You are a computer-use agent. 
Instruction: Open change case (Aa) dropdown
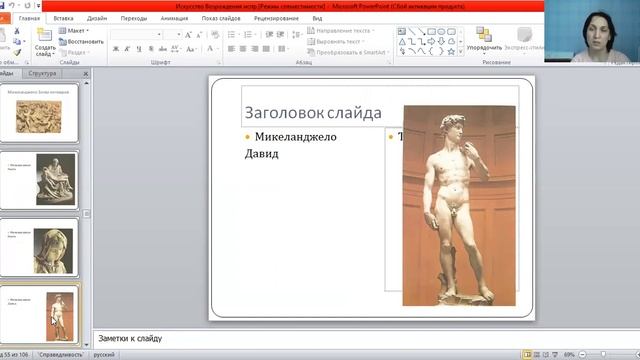pyautogui.click(x=191, y=49)
